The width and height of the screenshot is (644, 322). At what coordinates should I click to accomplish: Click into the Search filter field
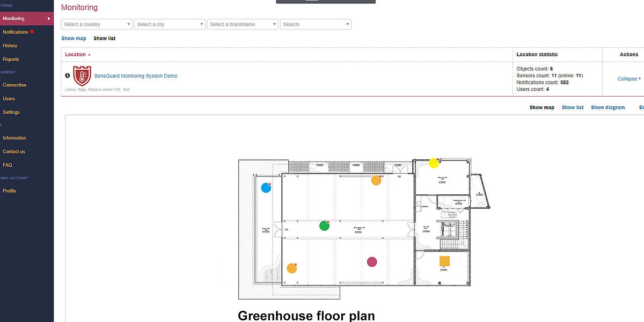(315, 24)
